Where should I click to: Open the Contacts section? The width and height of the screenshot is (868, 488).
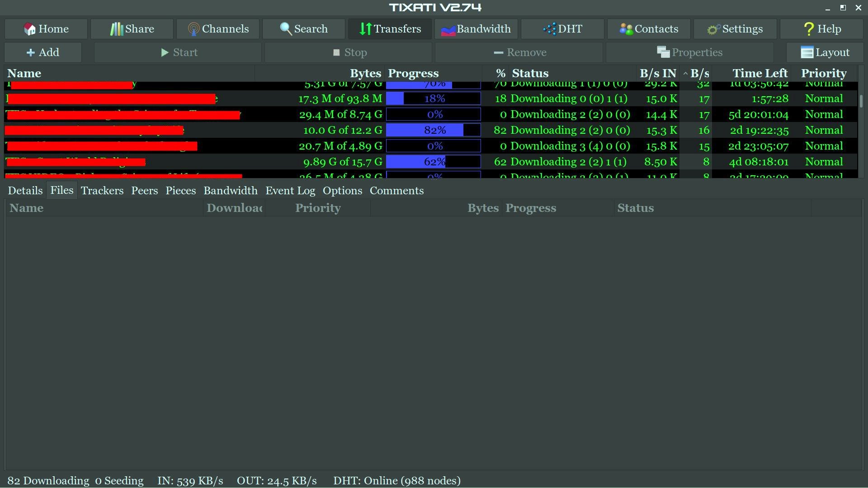tap(649, 29)
